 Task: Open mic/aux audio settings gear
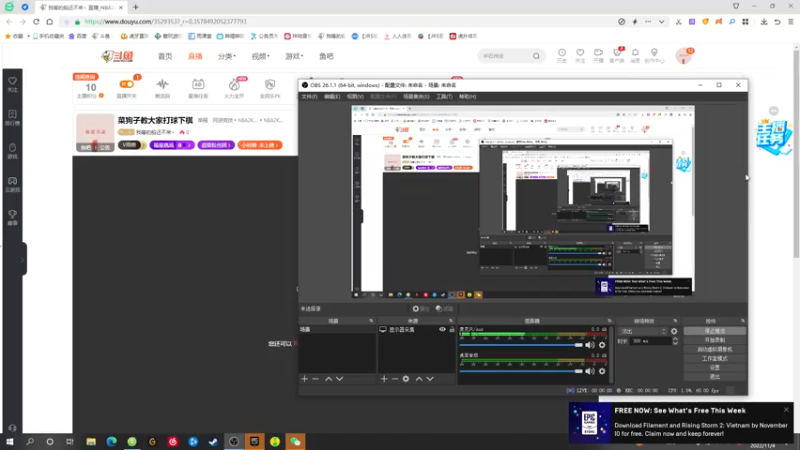point(602,345)
